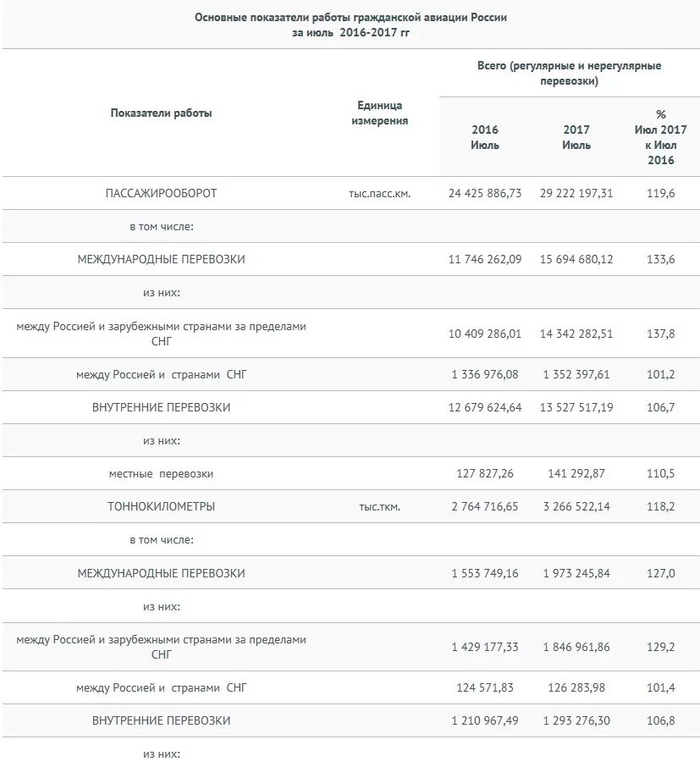
Task: Click the тыс.пасс.км. unit cell
Action: [x=379, y=194]
